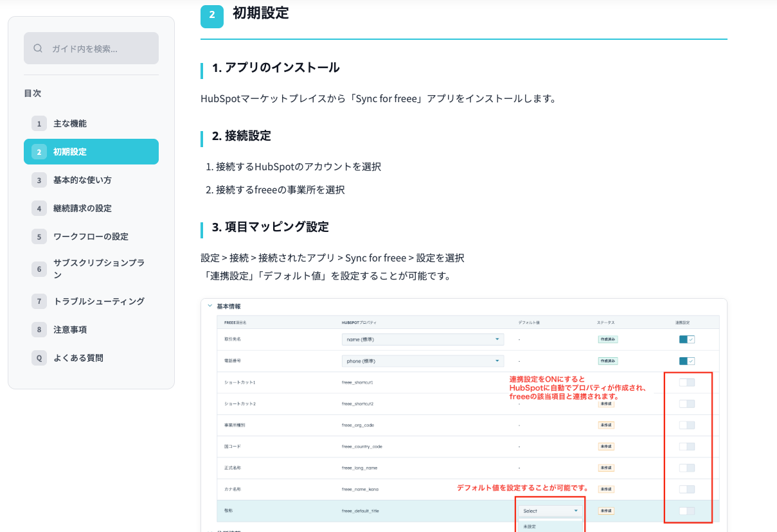Jump to ワークフローの設定 section
777x532 pixels.
91,236
